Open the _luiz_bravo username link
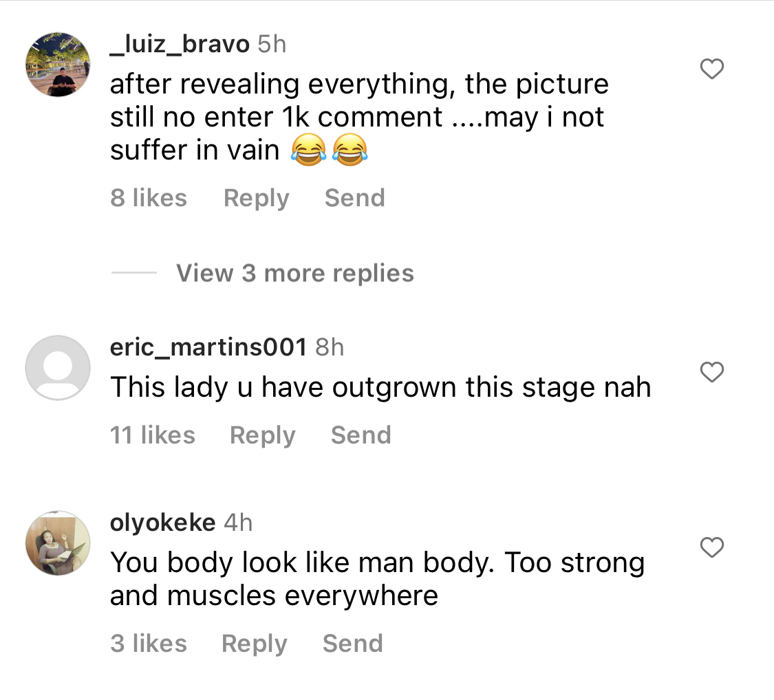774x700 pixels. click(180, 45)
